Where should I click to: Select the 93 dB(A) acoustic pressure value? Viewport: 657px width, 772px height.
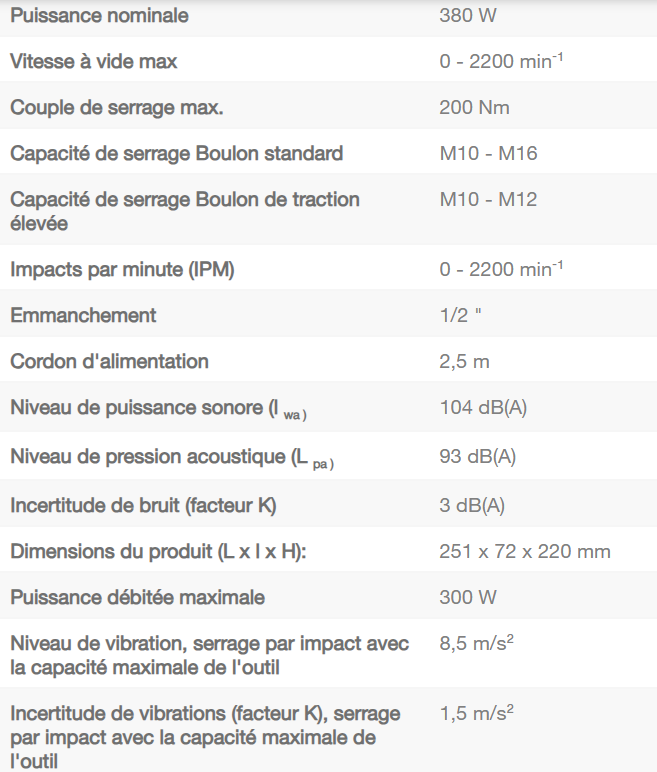point(477,456)
